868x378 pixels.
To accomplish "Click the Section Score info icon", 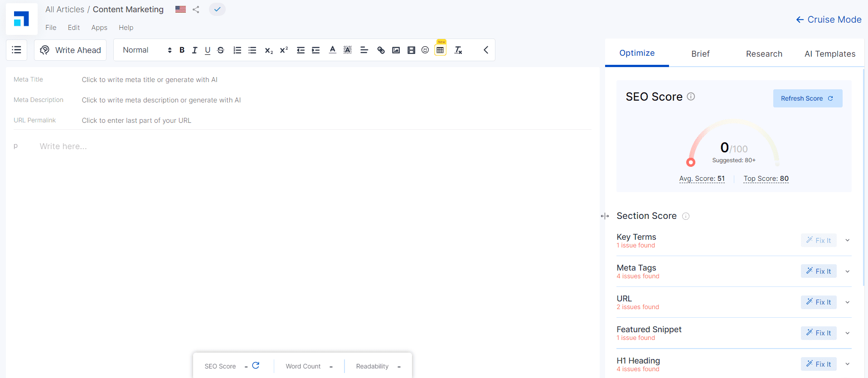I will coord(686,216).
